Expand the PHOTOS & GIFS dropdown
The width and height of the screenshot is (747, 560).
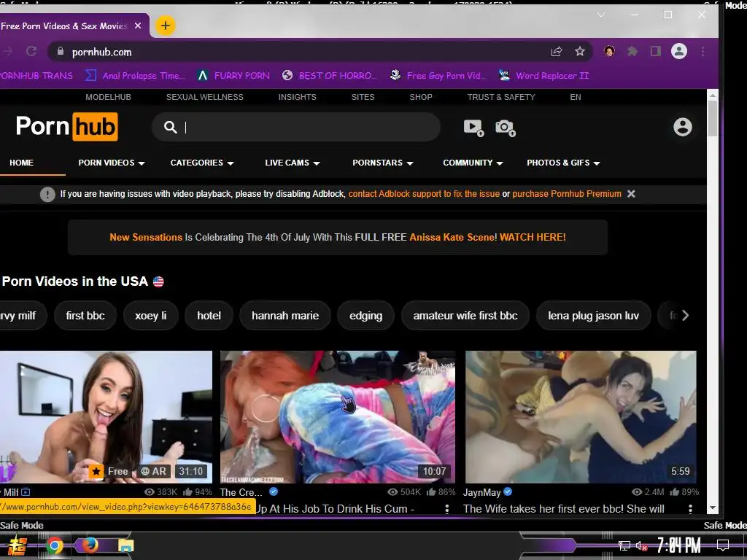coord(563,163)
